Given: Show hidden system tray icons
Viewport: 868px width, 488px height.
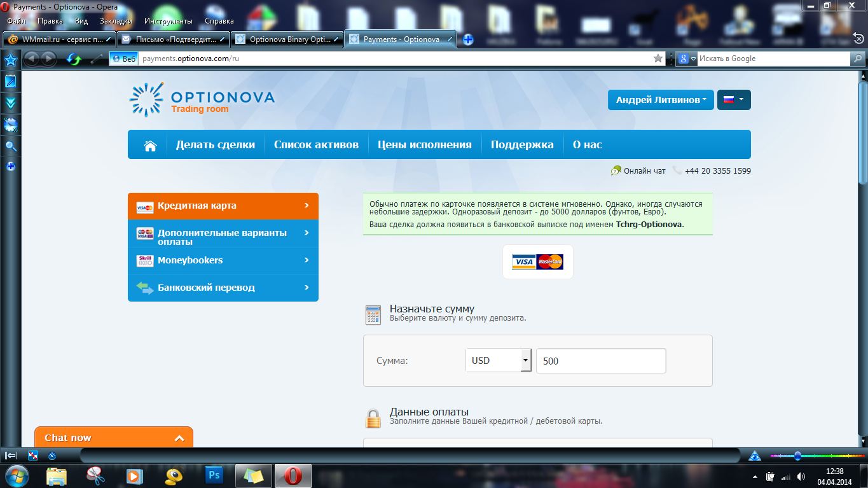Looking at the screenshot, I should pyautogui.click(x=755, y=476).
